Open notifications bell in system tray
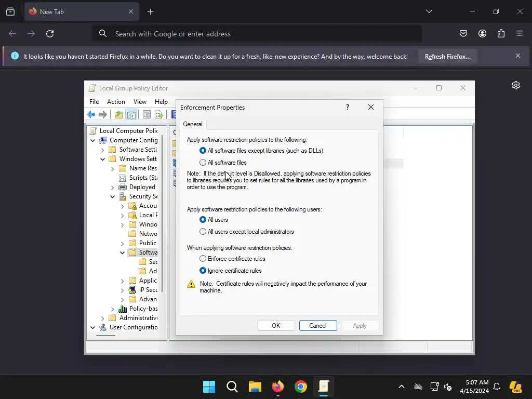The width and height of the screenshot is (532, 399). tap(497, 387)
